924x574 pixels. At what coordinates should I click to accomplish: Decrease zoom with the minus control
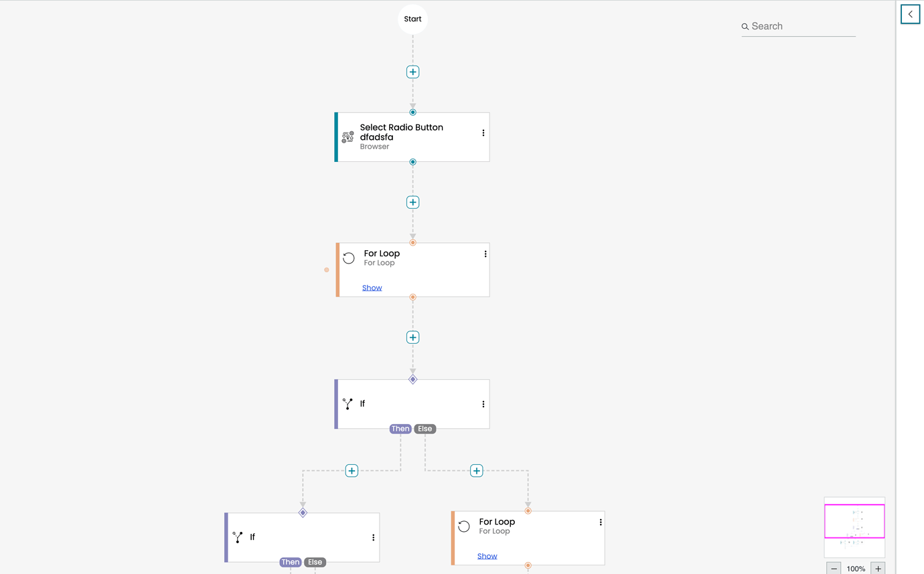pyautogui.click(x=833, y=568)
